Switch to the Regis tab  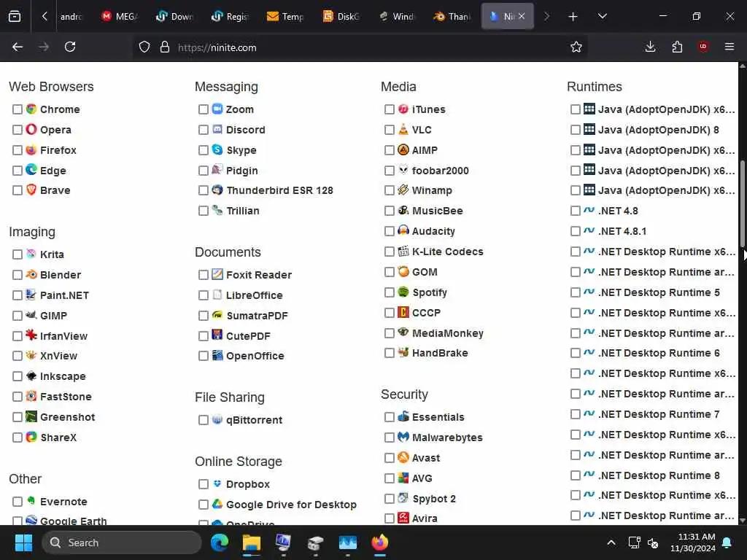pyautogui.click(x=231, y=16)
